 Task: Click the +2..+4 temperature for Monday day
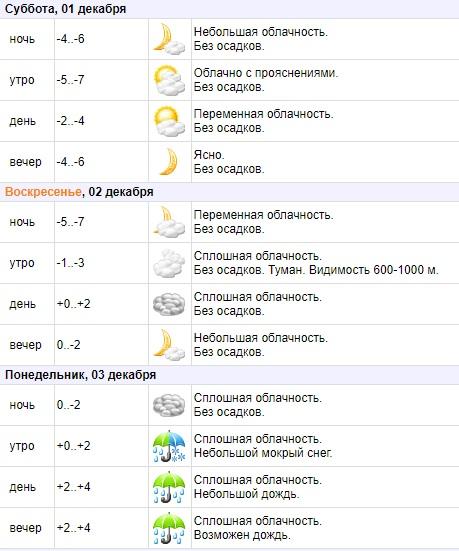coord(73,487)
